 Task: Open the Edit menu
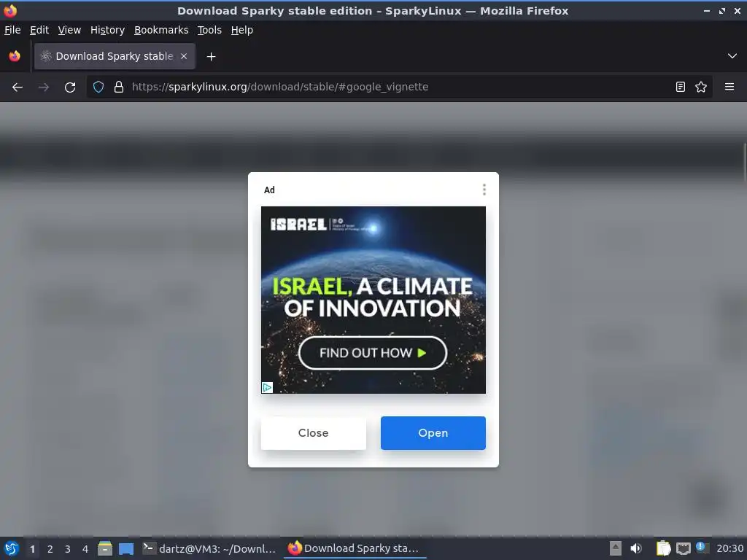(x=39, y=30)
